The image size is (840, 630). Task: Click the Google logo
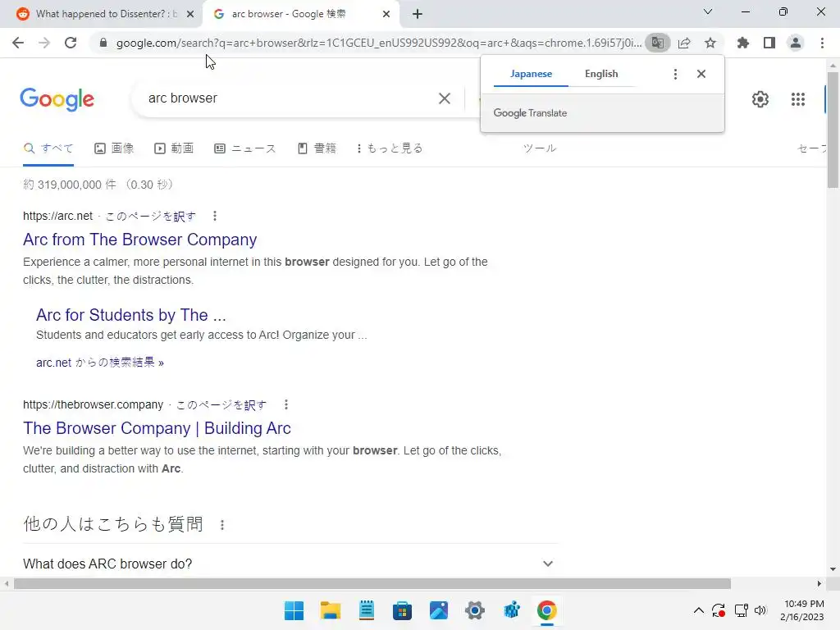[57, 99]
